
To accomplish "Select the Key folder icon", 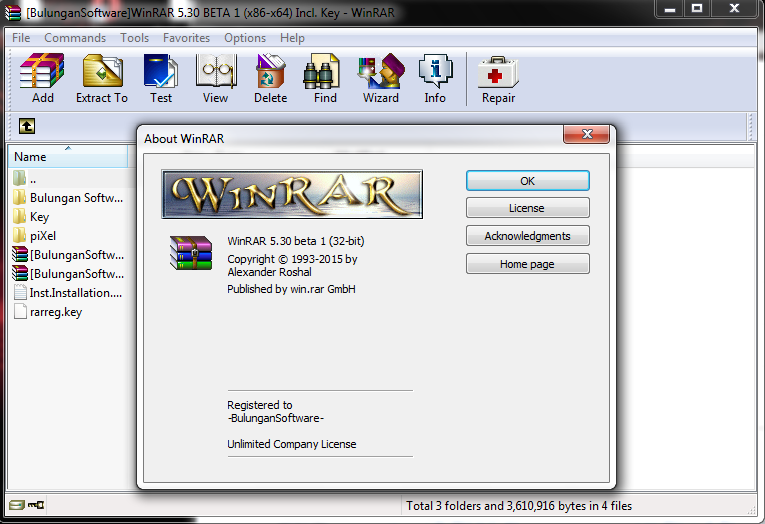I will [x=20, y=217].
